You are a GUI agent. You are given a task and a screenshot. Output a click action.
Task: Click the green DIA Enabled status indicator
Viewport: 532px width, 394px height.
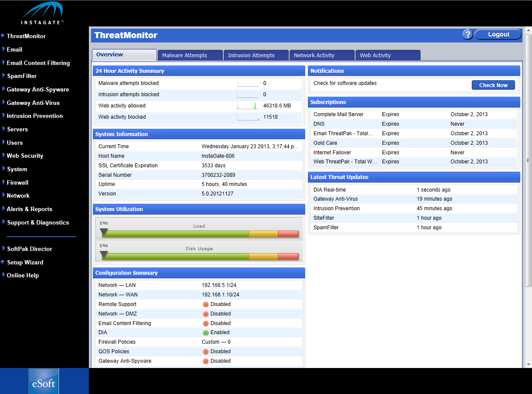click(x=206, y=333)
